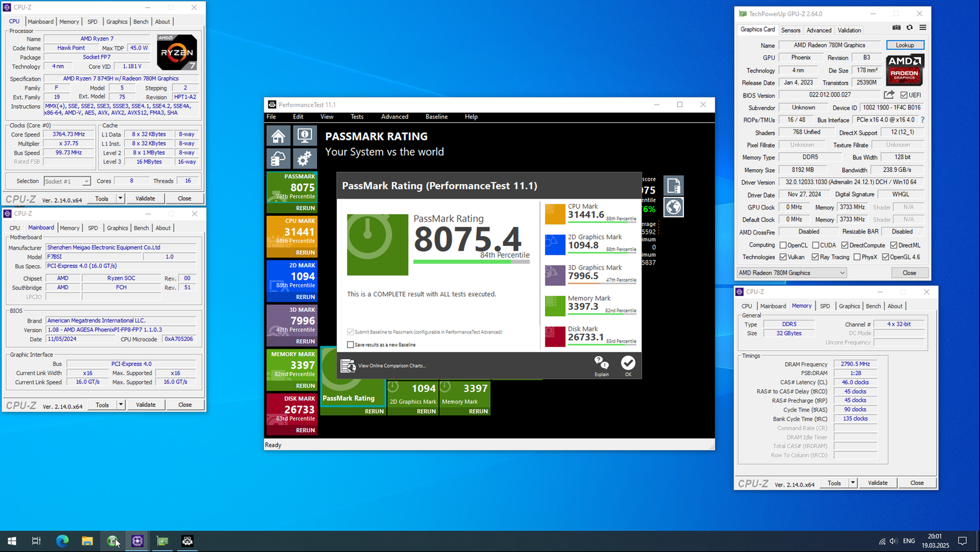This screenshot has height=552, width=980.
Task: Click the CPU-Z taskbar icon
Action: pos(137,541)
